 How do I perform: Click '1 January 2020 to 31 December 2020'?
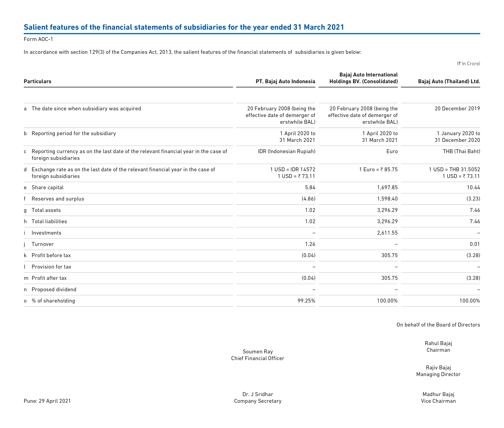457,137
